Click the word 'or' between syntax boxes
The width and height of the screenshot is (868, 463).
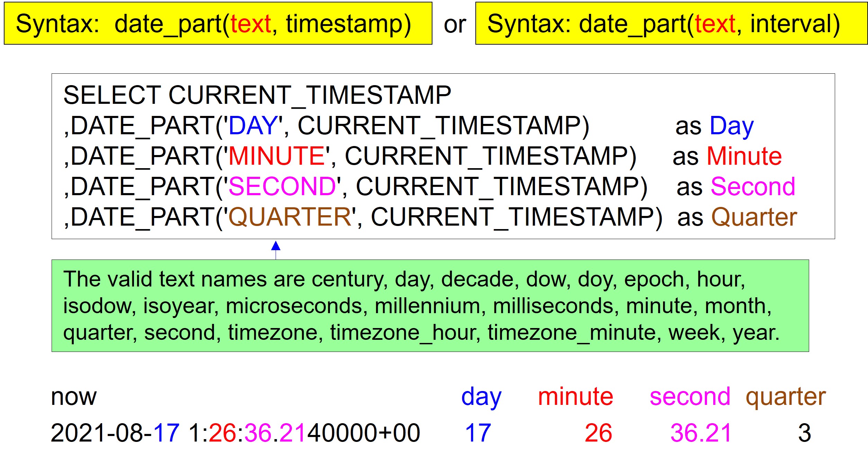pos(455,25)
